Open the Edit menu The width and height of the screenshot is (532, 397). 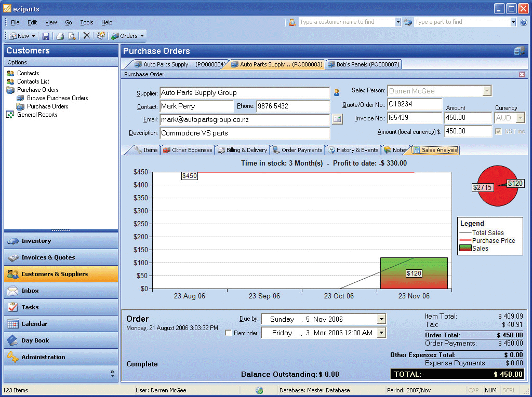click(x=32, y=22)
